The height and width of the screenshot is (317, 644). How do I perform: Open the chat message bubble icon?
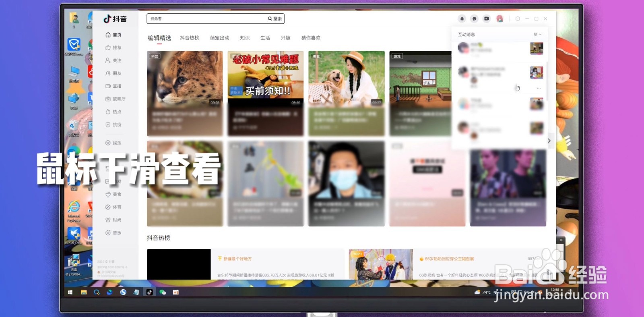point(474,19)
